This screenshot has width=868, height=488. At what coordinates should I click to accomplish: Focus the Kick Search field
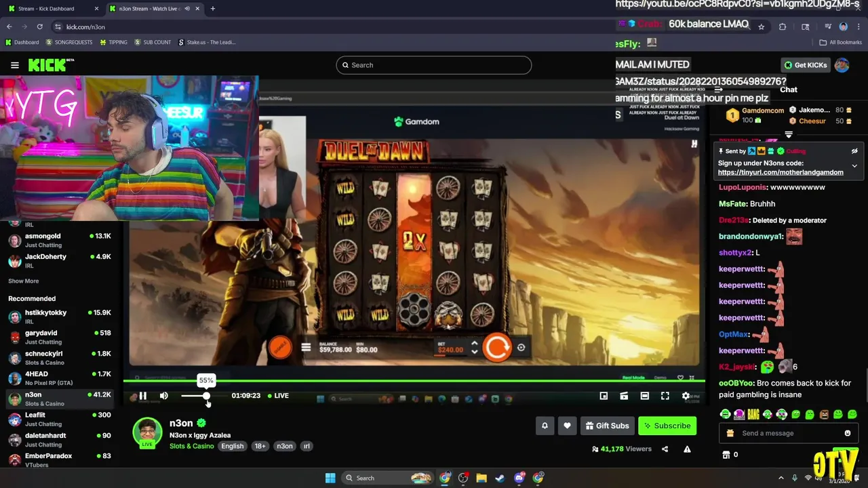(433, 65)
